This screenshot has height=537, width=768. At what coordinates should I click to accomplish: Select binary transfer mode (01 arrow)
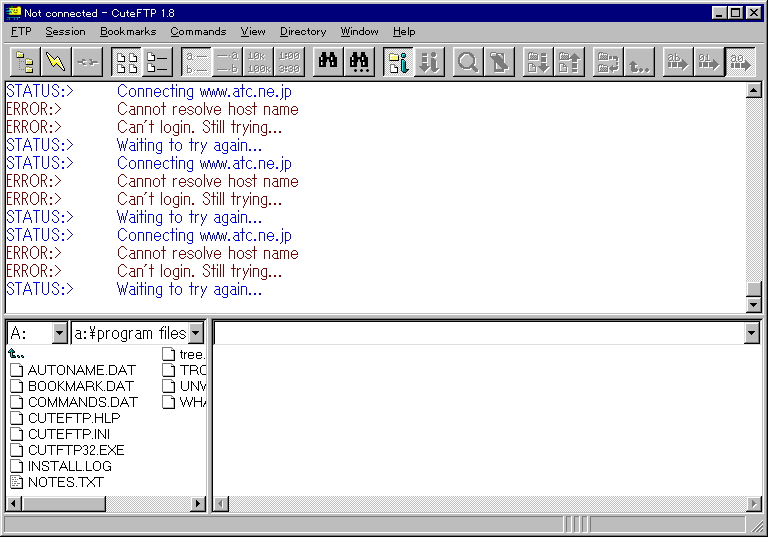709,62
